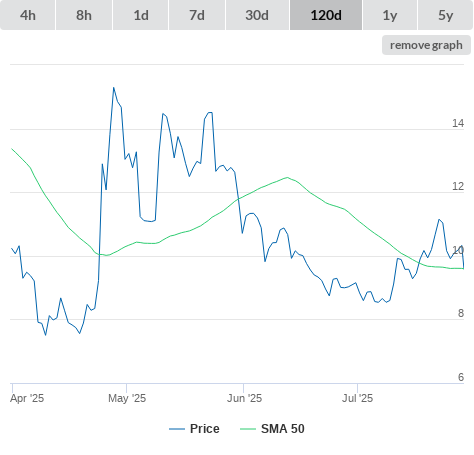Click the highest price peak in late April
This screenshot has height=455, width=474.
tap(114, 88)
